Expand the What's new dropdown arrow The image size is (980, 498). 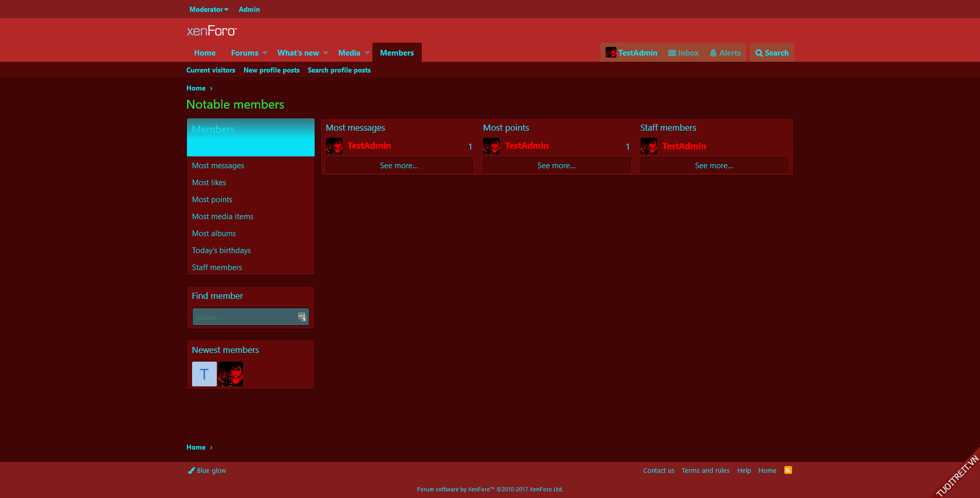click(326, 53)
